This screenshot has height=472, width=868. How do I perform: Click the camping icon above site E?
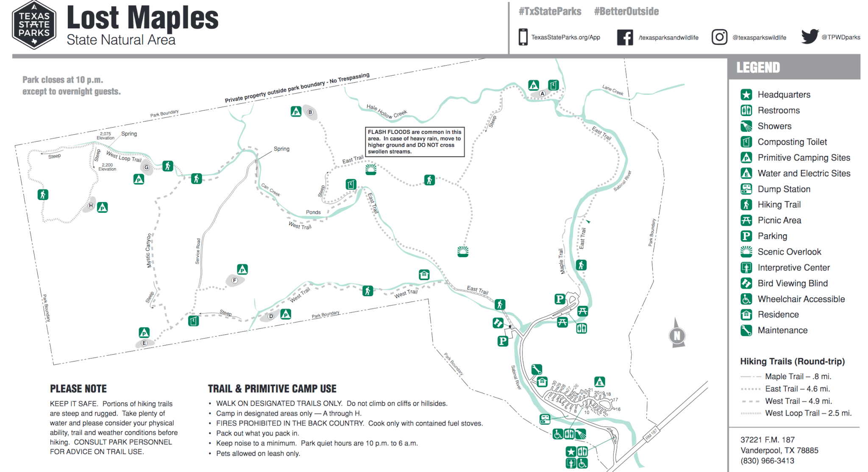pyautogui.click(x=144, y=333)
